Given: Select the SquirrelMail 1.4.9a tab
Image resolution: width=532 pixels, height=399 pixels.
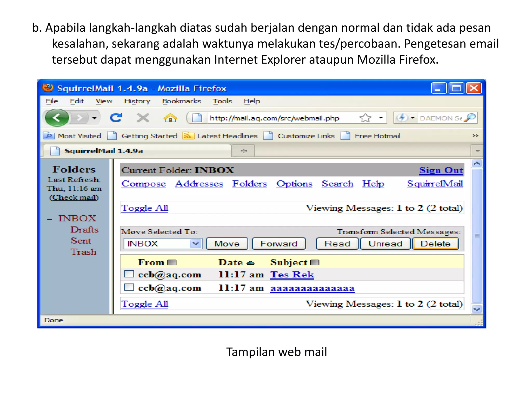Looking at the screenshot, I should click(x=137, y=151).
